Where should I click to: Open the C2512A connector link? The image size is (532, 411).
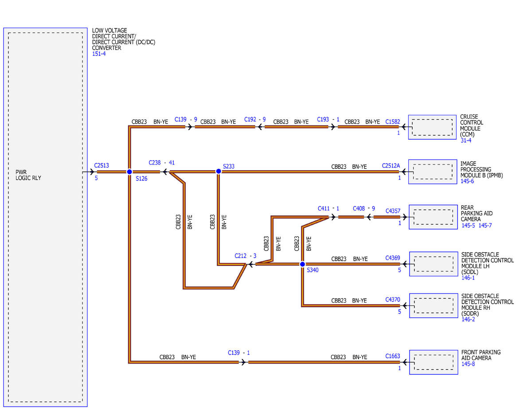click(391, 166)
